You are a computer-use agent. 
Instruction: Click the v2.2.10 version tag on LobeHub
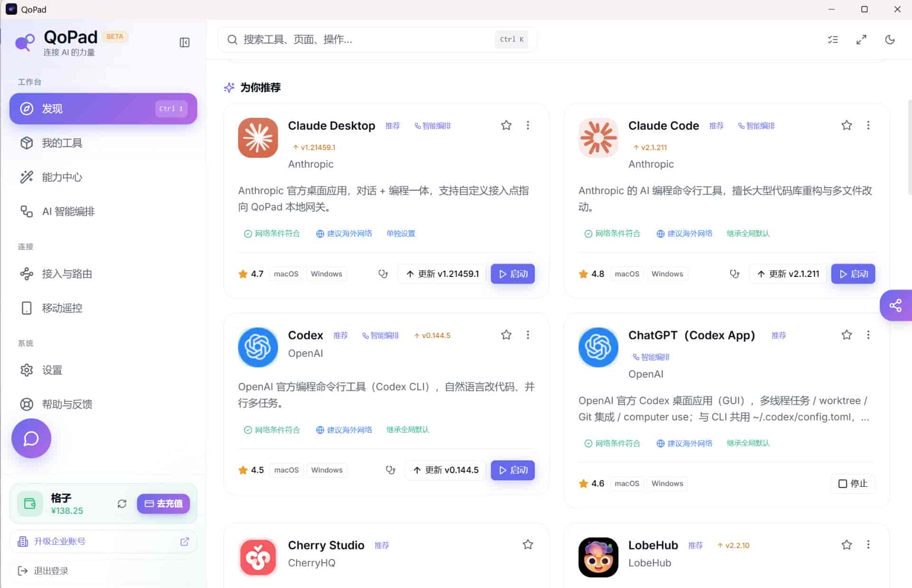(733, 545)
